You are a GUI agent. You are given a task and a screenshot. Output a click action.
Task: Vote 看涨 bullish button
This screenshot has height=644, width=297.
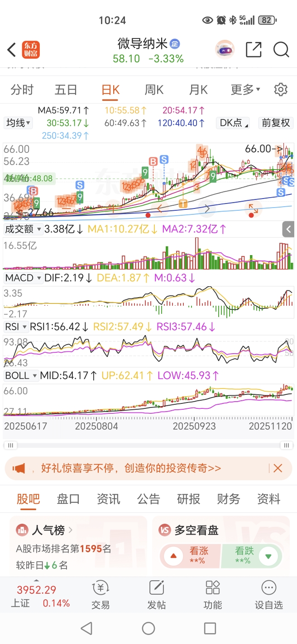click(190, 556)
